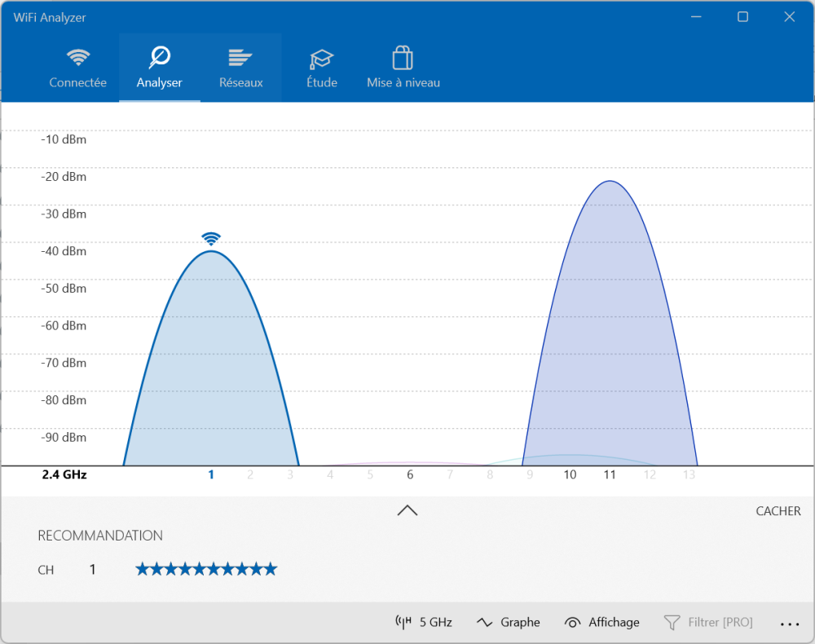Click the recommended CH 1 value
Screen dimensions: 815x644
[92, 570]
